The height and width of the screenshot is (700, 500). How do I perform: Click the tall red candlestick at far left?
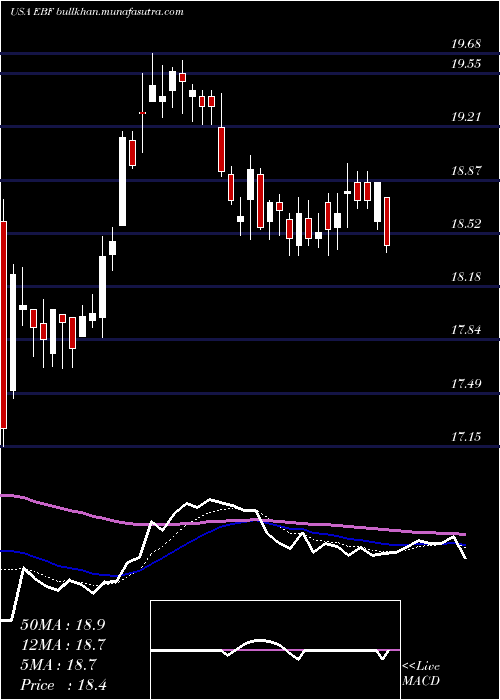tap(4, 325)
